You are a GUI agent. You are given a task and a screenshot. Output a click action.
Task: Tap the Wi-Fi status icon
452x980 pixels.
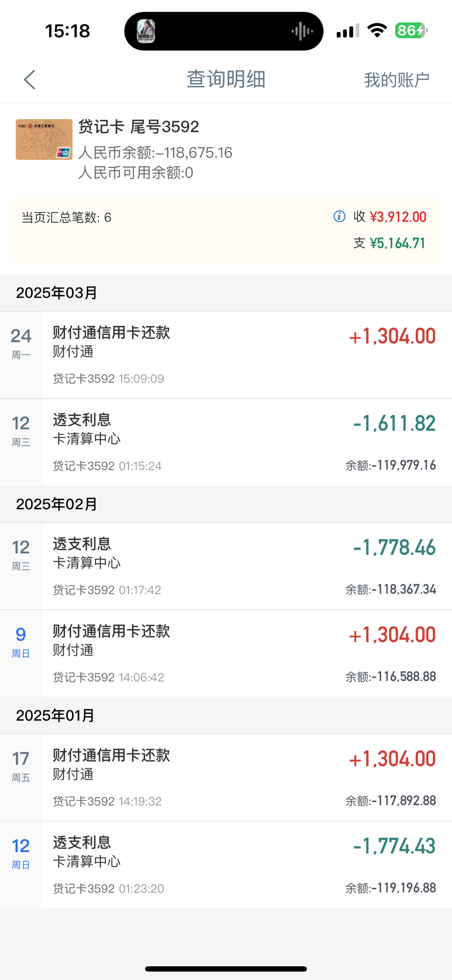(377, 31)
